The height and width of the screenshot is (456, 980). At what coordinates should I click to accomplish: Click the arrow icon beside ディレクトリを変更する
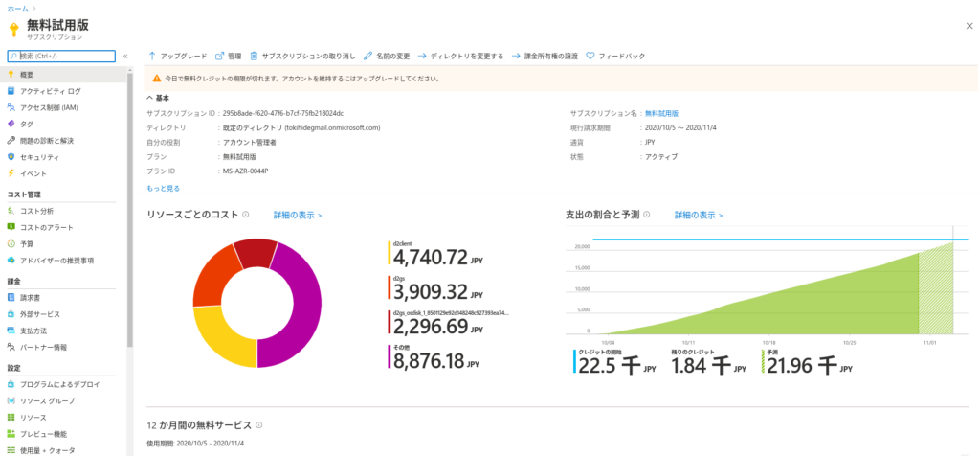[x=422, y=56]
